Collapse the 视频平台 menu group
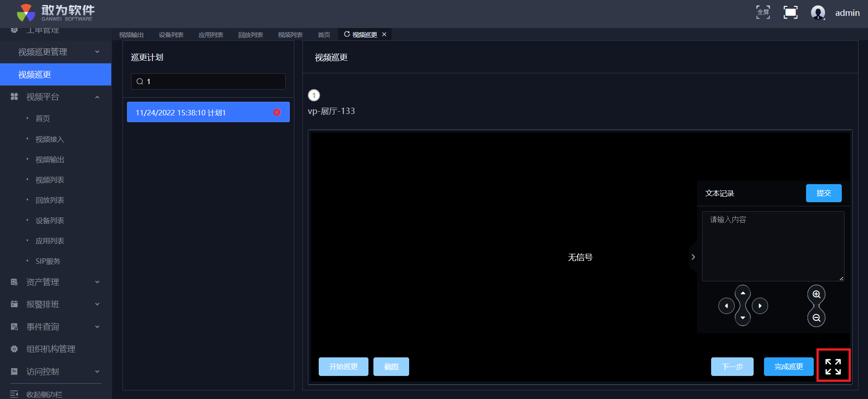Viewport: 868px width, 399px height. [97, 97]
